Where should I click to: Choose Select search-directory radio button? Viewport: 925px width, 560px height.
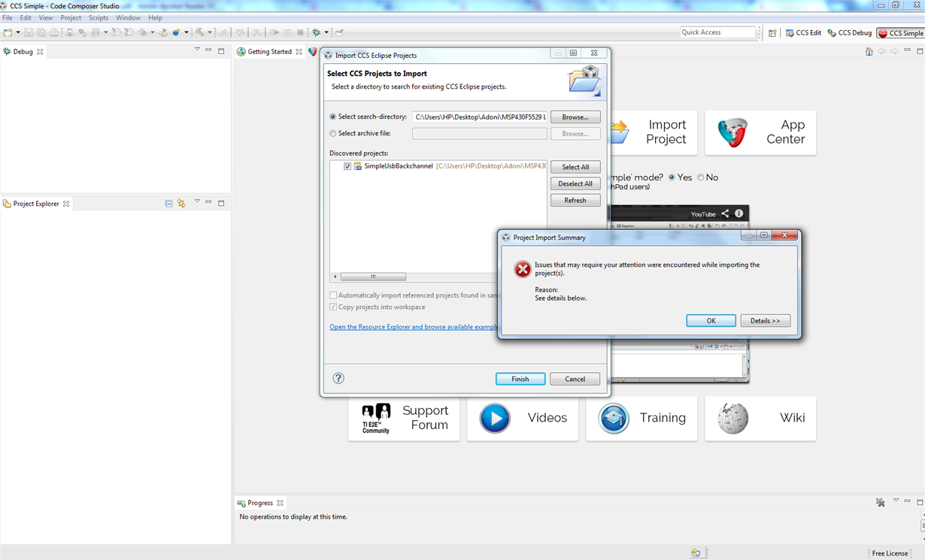(333, 117)
